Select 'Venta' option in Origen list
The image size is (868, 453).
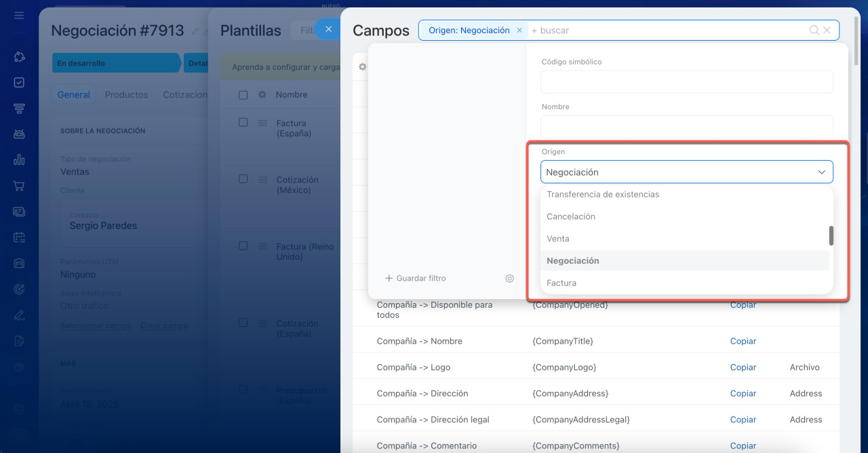point(558,239)
